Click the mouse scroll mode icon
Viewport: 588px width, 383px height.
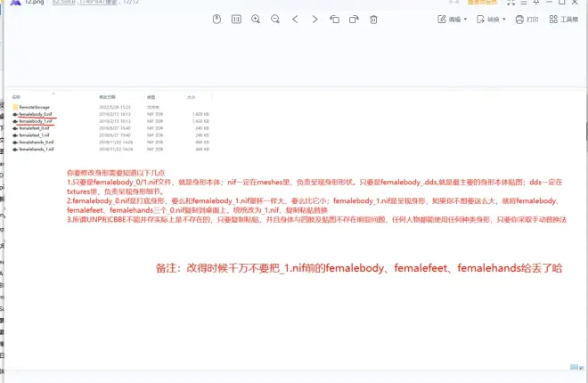click(216, 19)
